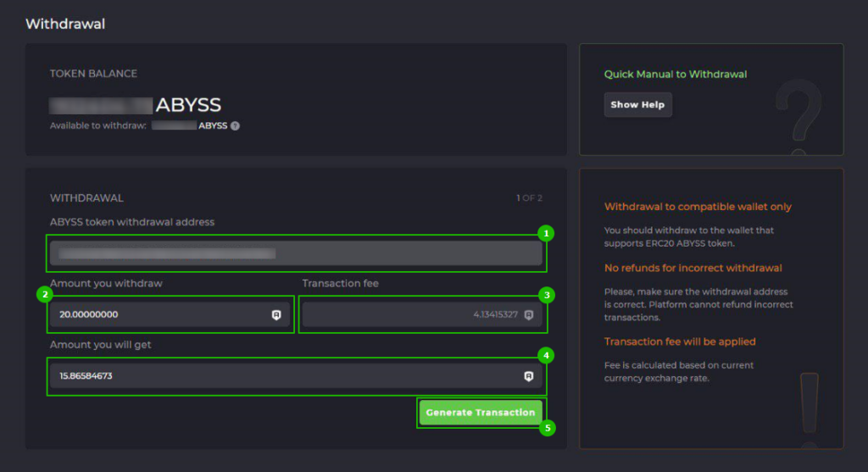Click Withdrawal to compatible wallet only heading
The image size is (868, 472).
pos(698,207)
